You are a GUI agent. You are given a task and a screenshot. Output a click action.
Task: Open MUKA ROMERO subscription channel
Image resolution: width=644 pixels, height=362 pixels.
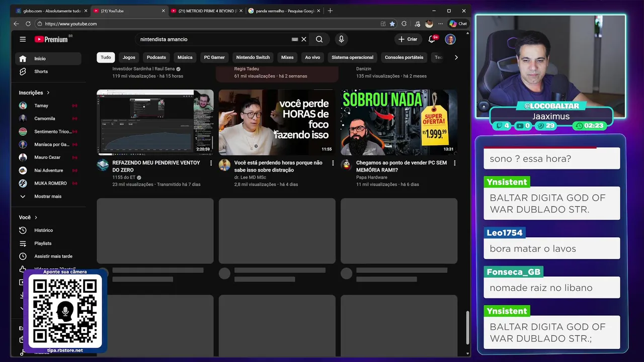[x=48, y=184]
